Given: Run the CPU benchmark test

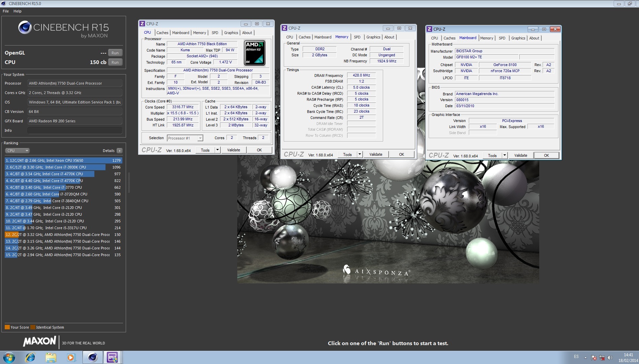Looking at the screenshot, I should [x=115, y=62].
